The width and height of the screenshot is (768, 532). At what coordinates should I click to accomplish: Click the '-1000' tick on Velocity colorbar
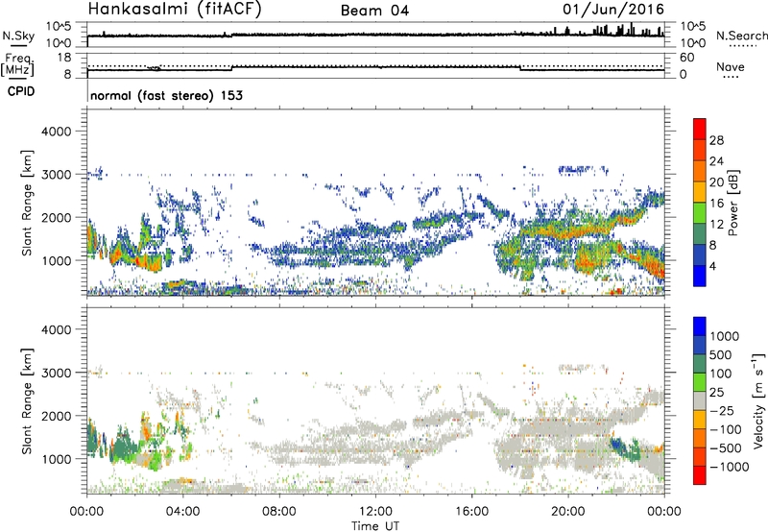click(729, 467)
